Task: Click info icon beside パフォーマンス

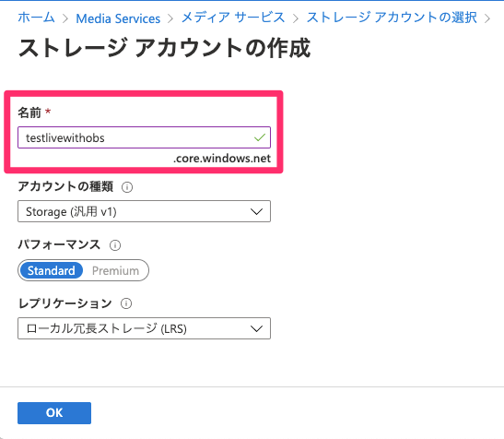Action: [x=115, y=245]
